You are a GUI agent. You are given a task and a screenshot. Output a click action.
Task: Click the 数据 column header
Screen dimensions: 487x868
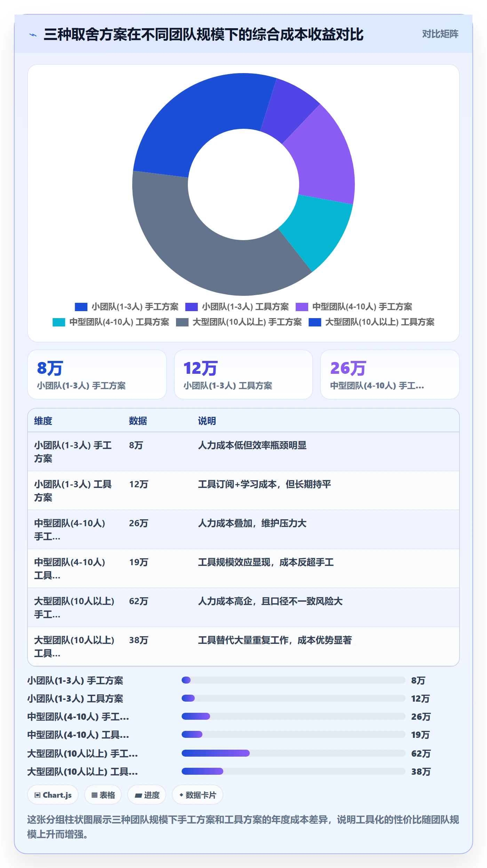coord(138,421)
